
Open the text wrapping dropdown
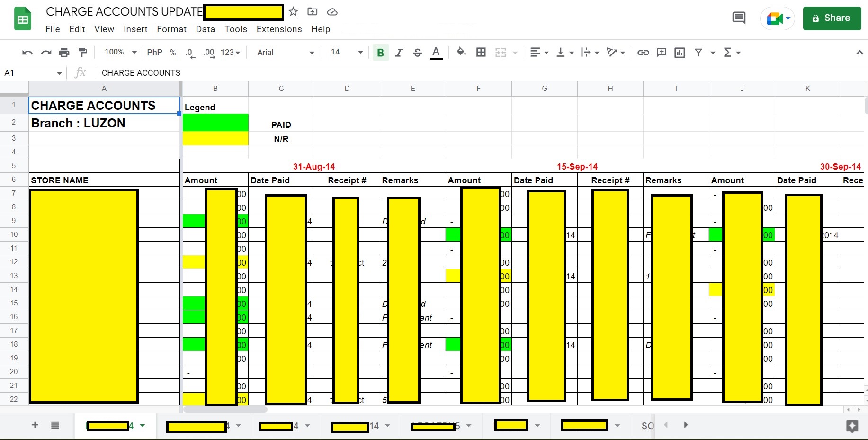click(x=590, y=52)
